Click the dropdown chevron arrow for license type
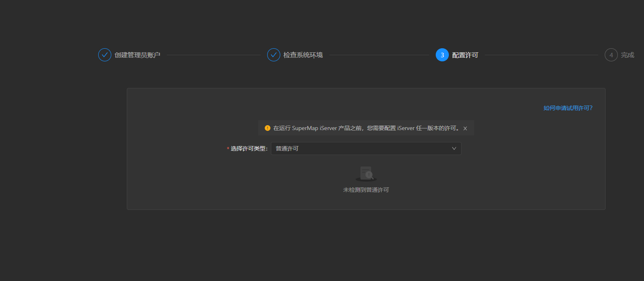The height and width of the screenshot is (281, 644). pos(454,148)
